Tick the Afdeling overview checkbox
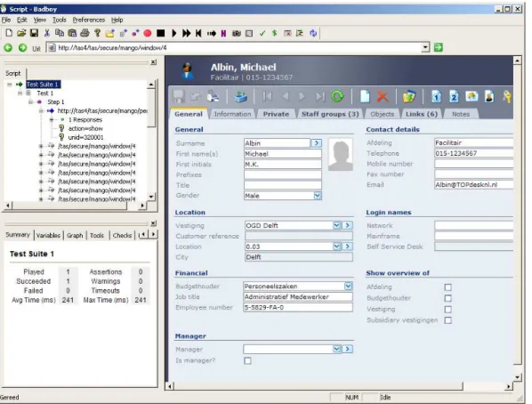The image size is (532, 404). tap(447, 287)
